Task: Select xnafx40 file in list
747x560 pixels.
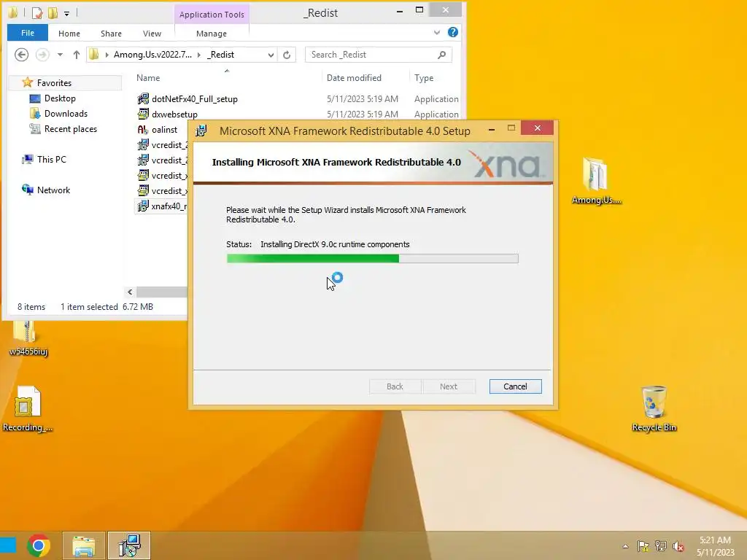Action: pyautogui.click(x=169, y=206)
